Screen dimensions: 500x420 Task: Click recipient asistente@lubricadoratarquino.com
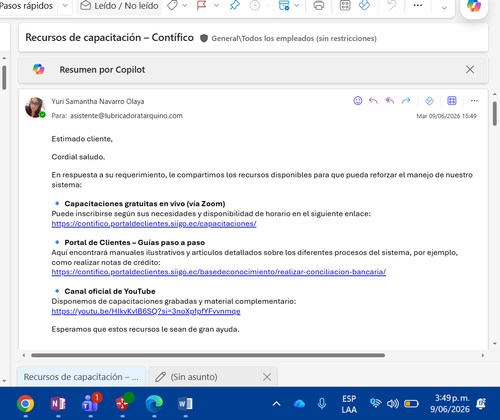pos(126,116)
